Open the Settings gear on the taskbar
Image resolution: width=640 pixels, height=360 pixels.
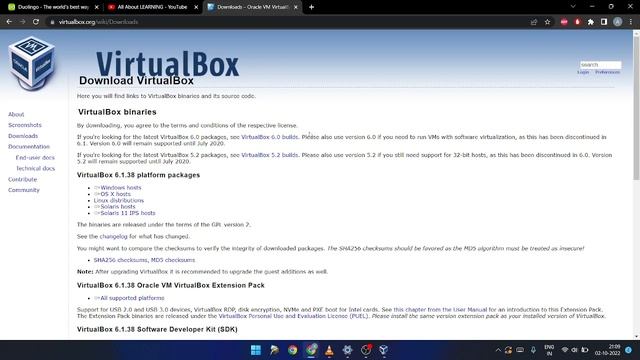point(347,350)
